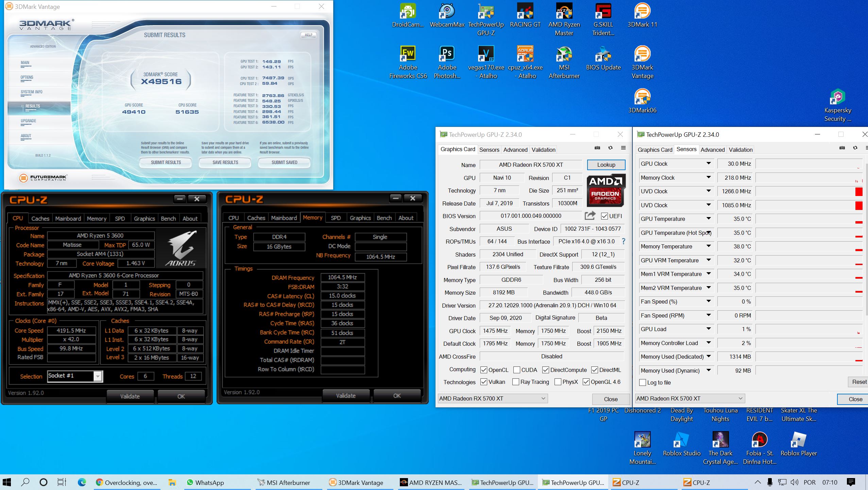The width and height of the screenshot is (868, 490).
Task: Toggle DirectML checkbox
Action: (594, 370)
